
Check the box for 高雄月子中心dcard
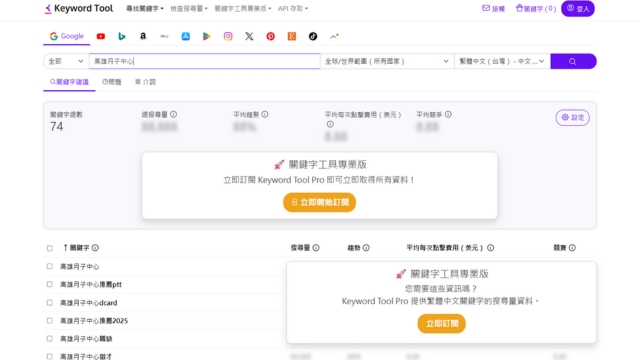tap(50, 303)
